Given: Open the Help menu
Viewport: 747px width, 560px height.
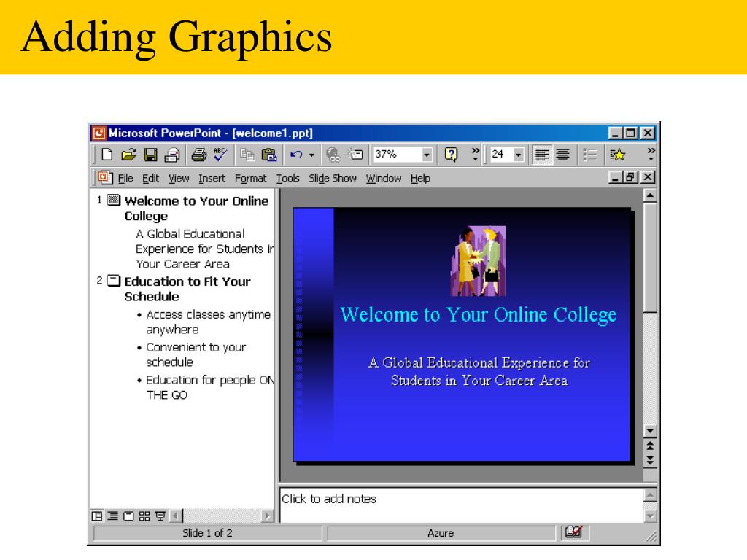Looking at the screenshot, I should (420, 179).
